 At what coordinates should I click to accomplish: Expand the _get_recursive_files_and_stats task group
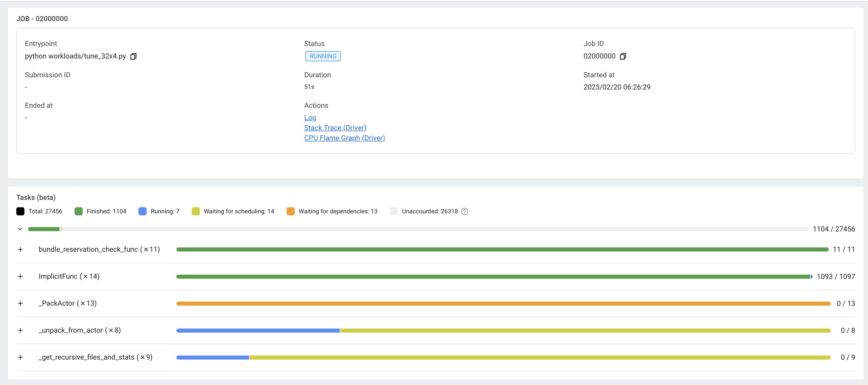click(21, 357)
